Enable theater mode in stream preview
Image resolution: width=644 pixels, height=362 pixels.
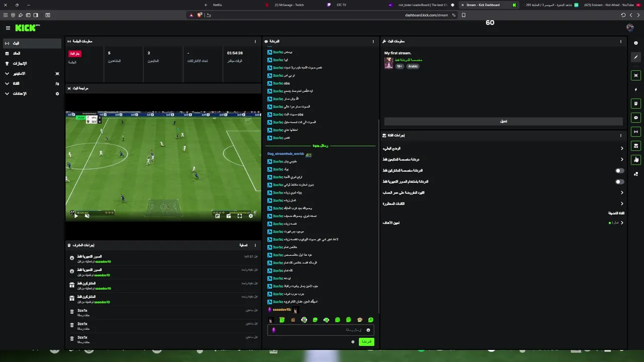tap(228, 216)
